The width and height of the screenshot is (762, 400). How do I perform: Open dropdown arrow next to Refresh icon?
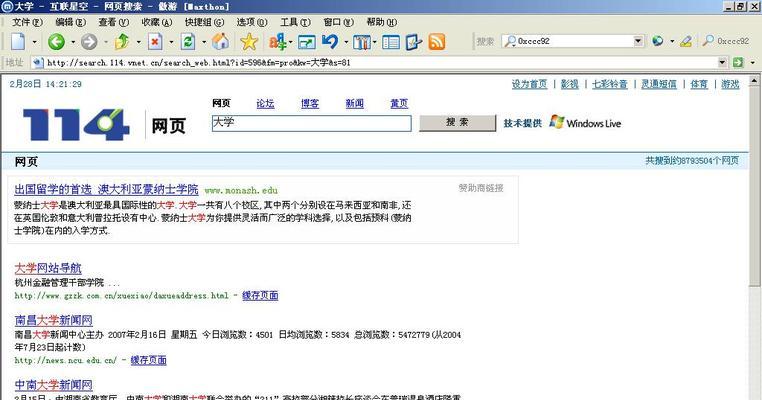coord(204,42)
